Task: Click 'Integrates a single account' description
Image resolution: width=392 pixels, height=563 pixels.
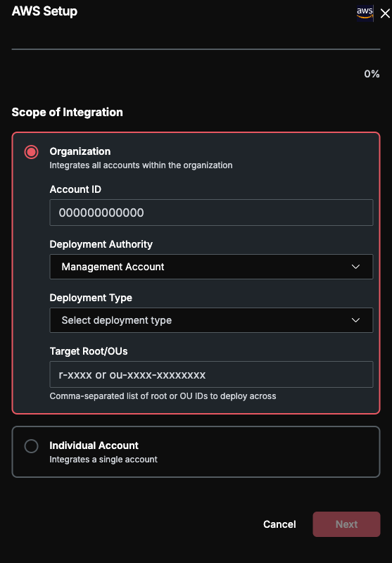Action: point(103,460)
